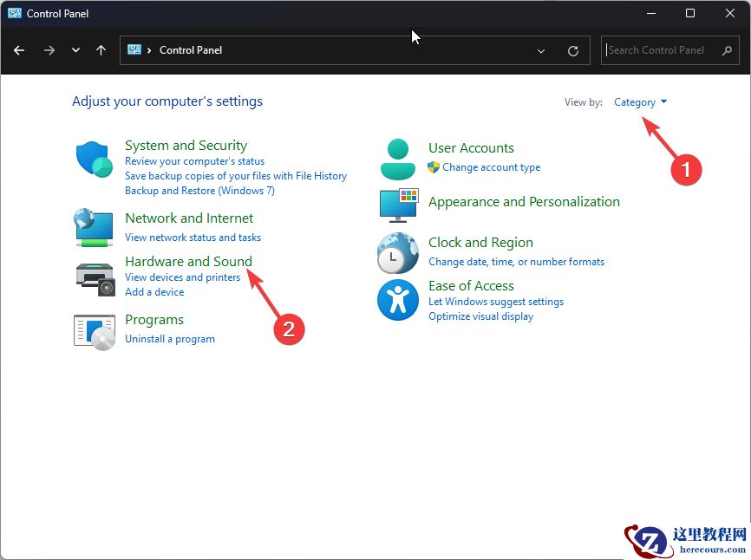Open Appearance and Personalization category
This screenshot has width=751, height=560.
[x=524, y=202]
